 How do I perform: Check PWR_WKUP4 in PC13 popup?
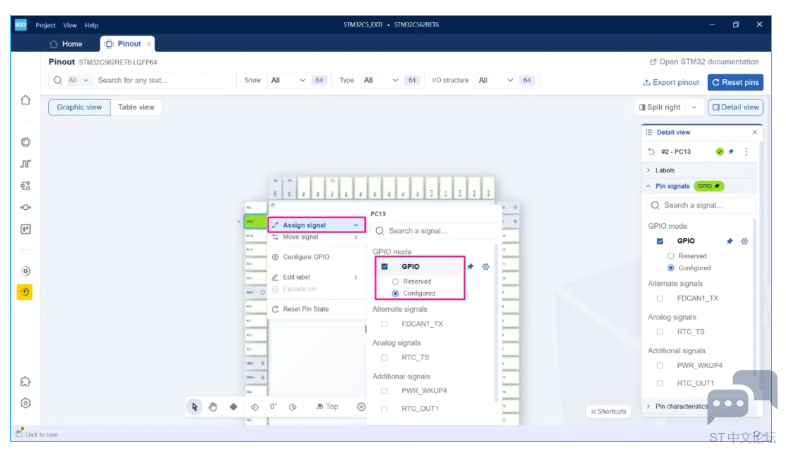(384, 391)
